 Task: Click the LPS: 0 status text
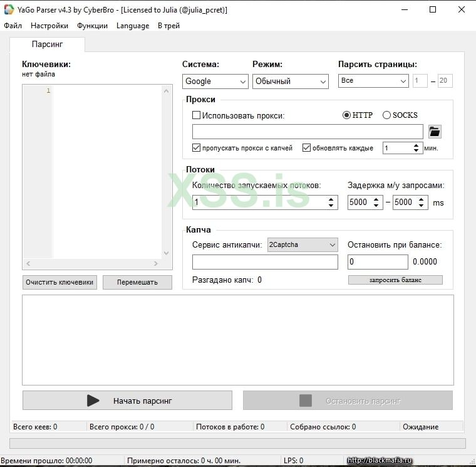point(293,461)
